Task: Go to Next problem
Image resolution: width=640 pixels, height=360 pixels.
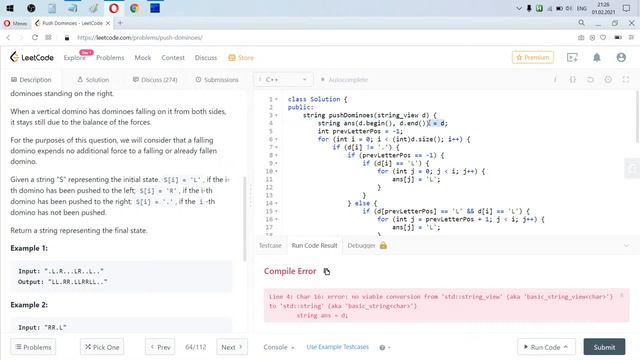Action: (232, 347)
